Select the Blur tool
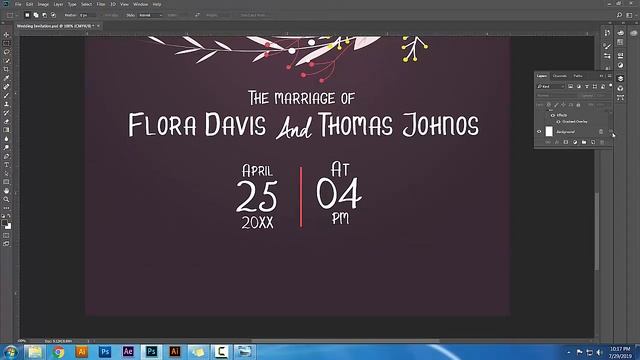Viewport: 640px width, 360px height. point(6,139)
